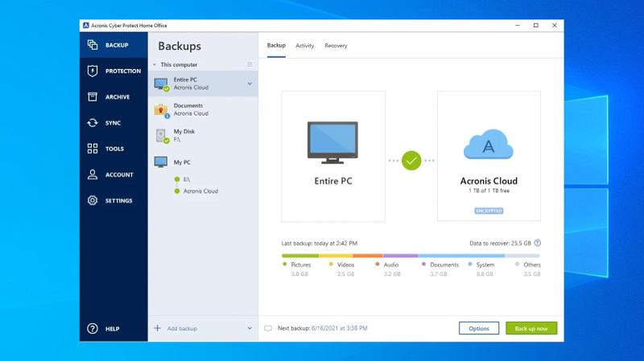
Task: Open the TOOLS menu item
Action: pyautogui.click(x=114, y=149)
